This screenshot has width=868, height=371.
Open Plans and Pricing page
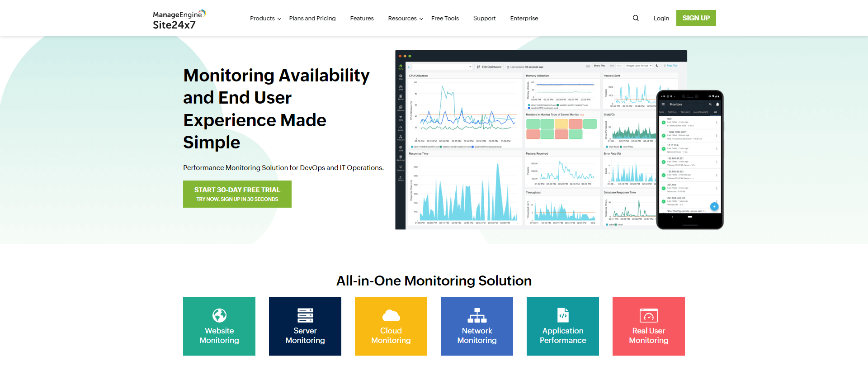click(x=312, y=18)
